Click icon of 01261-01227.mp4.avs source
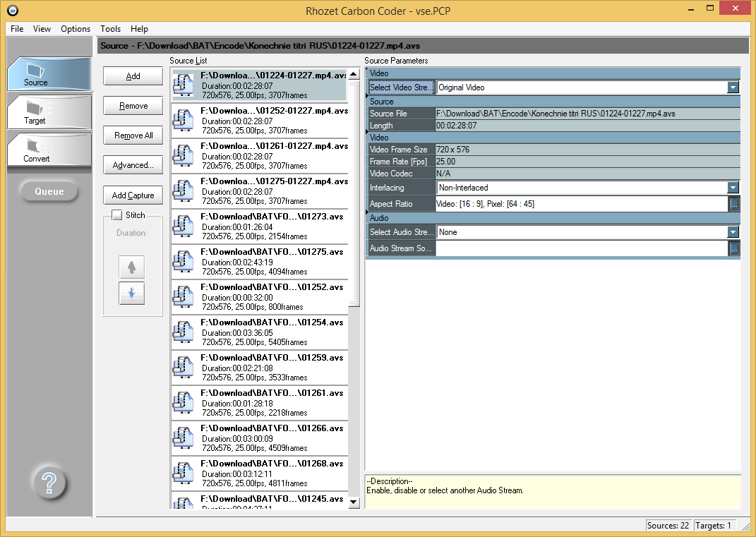Screen dimensions: 756x537 pos(184,156)
